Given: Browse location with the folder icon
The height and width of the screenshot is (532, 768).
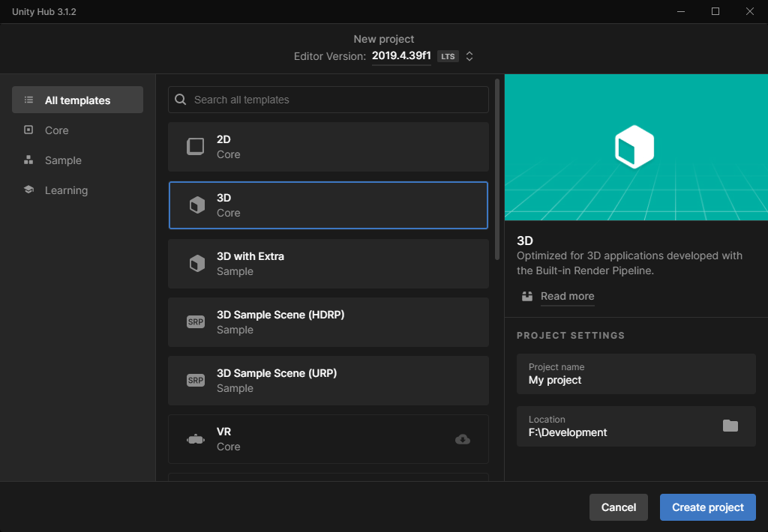Looking at the screenshot, I should [x=730, y=426].
